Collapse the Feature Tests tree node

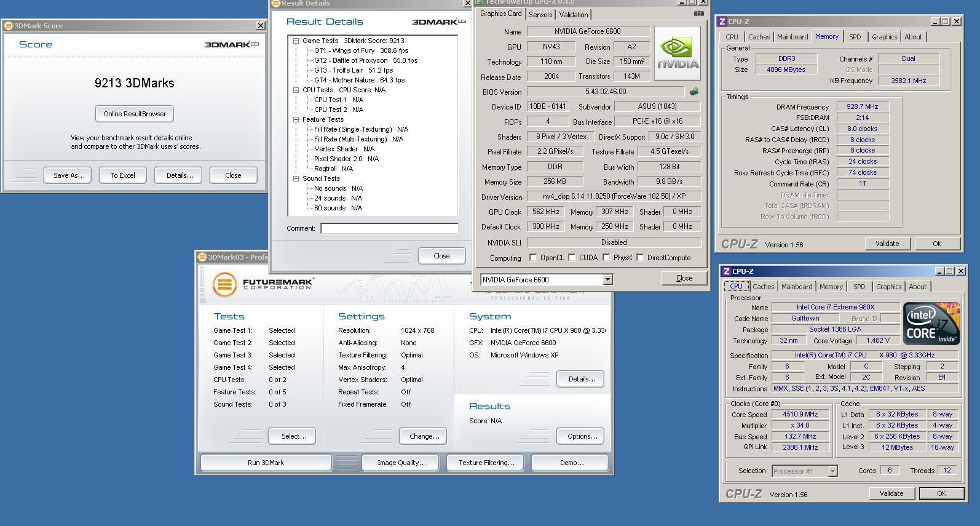click(296, 119)
